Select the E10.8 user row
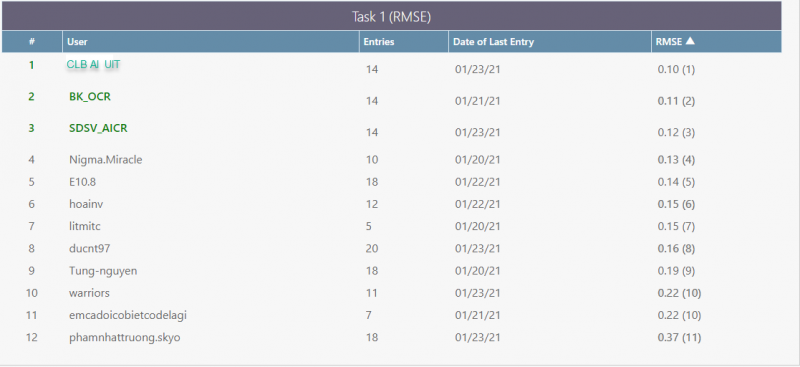Screen dimensions: 800x367 pos(391,182)
